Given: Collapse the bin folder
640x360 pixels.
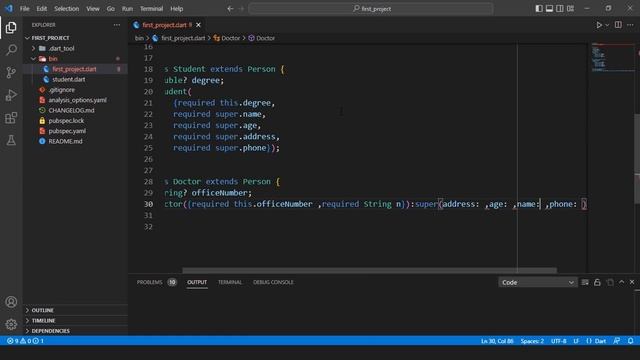Looking at the screenshot, I should pos(76,58).
